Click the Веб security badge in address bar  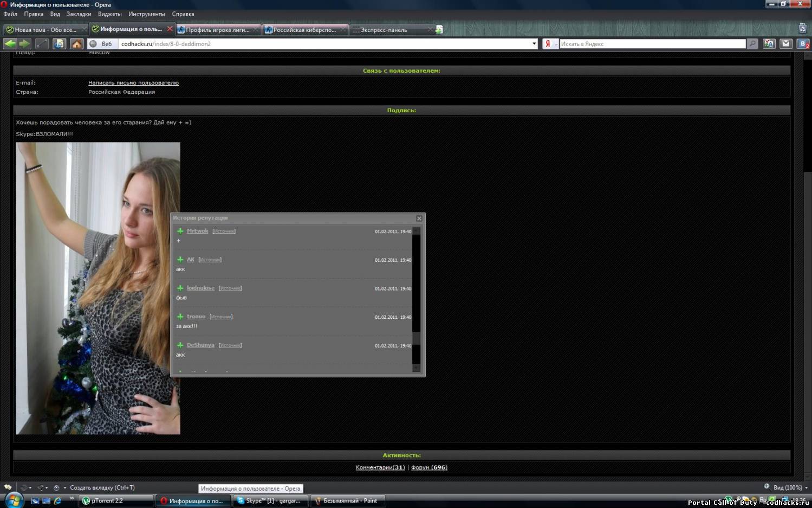point(101,44)
